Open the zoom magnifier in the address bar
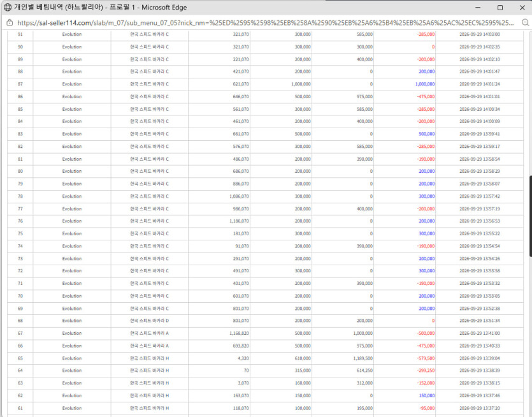The height and width of the screenshot is (417, 532). 525,23
